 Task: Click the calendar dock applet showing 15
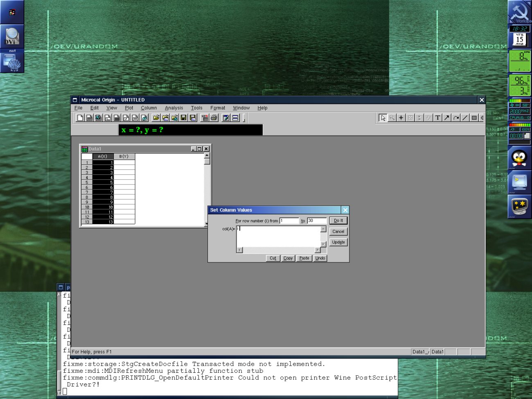click(519, 39)
